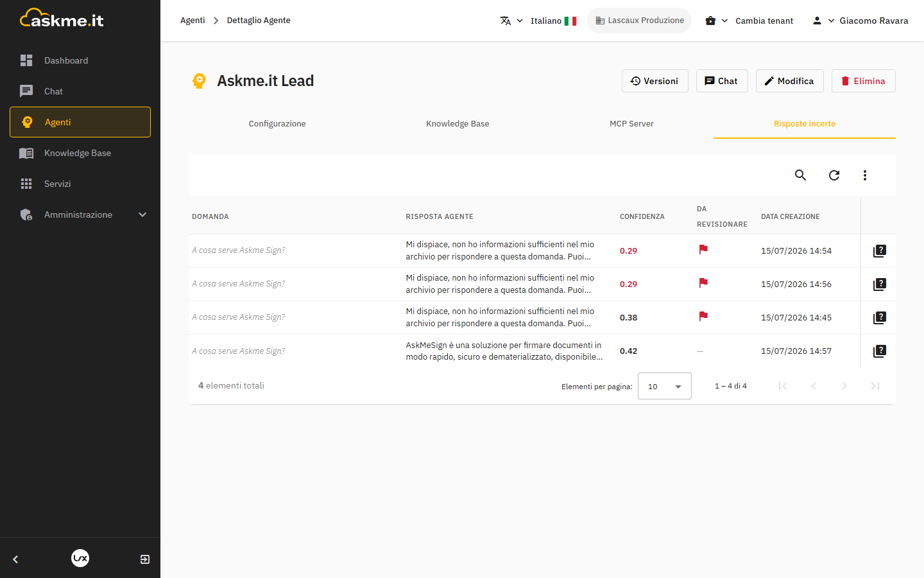Go to Servizi in the sidebar
Screen dimensions: 924x578
(80, 184)
